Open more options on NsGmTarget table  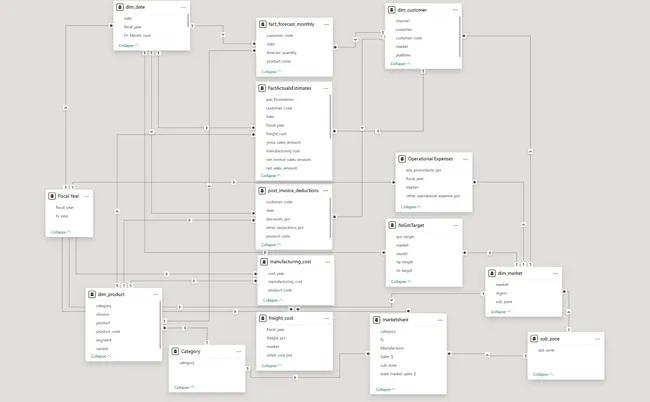454,225
